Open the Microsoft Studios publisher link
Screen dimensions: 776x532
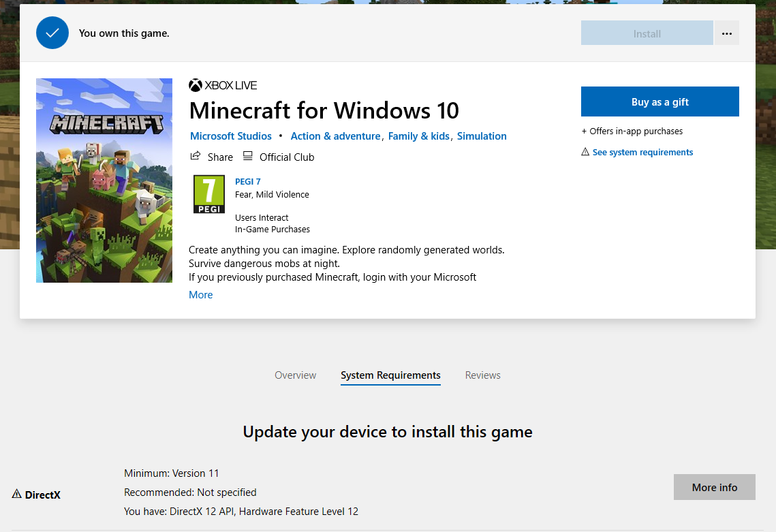[231, 136]
